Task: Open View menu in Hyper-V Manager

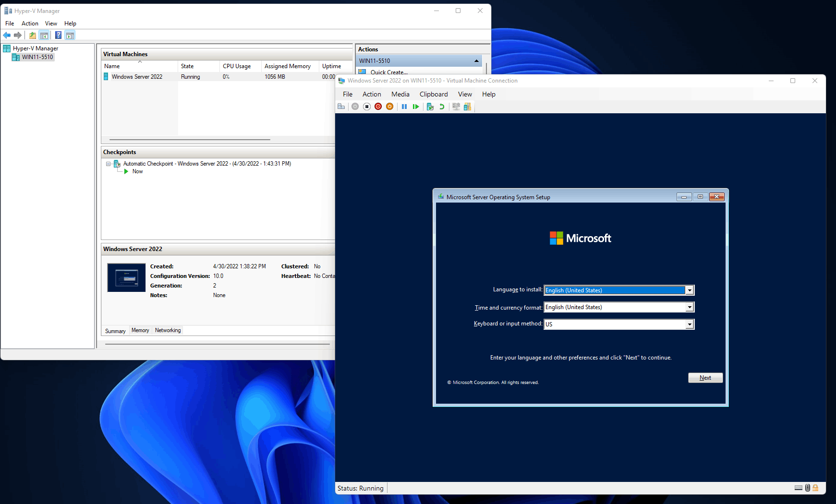Action: pyautogui.click(x=51, y=24)
